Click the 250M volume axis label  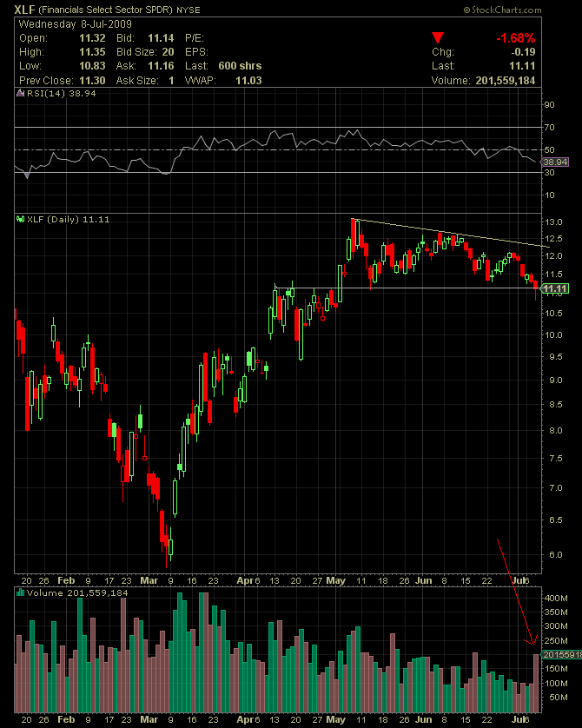click(556, 641)
